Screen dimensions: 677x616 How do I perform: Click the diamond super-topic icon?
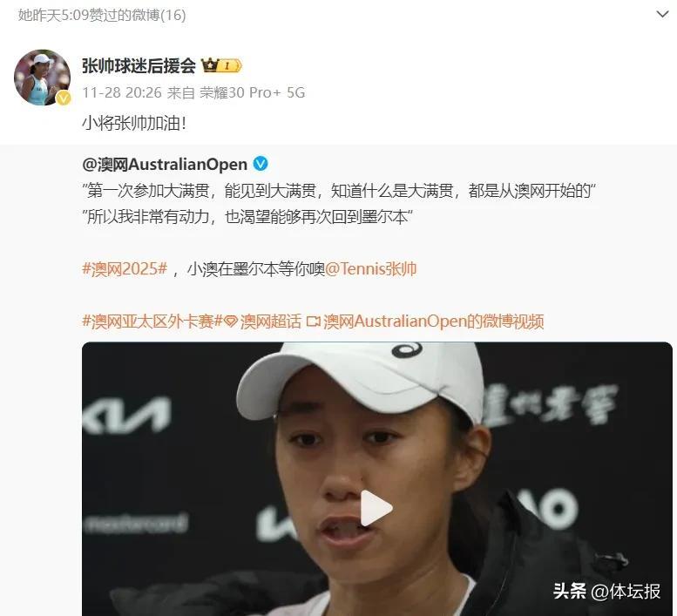click(x=231, y=322)
